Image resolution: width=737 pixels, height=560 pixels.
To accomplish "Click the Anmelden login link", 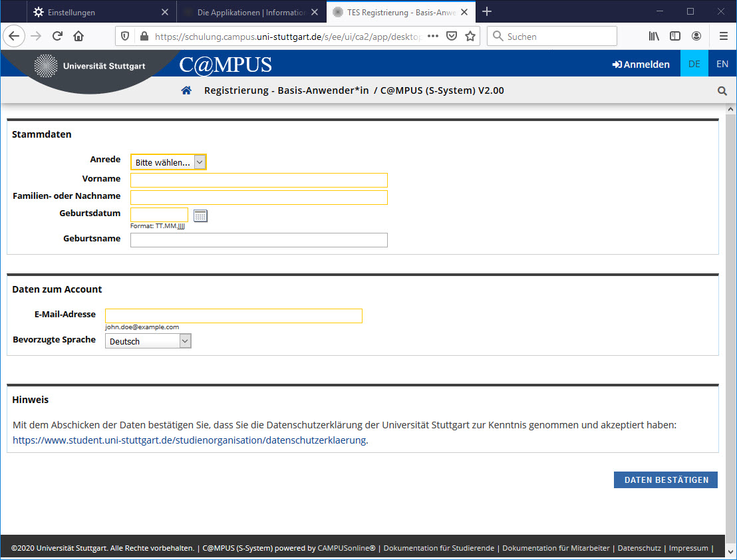I will coord(641,65).
